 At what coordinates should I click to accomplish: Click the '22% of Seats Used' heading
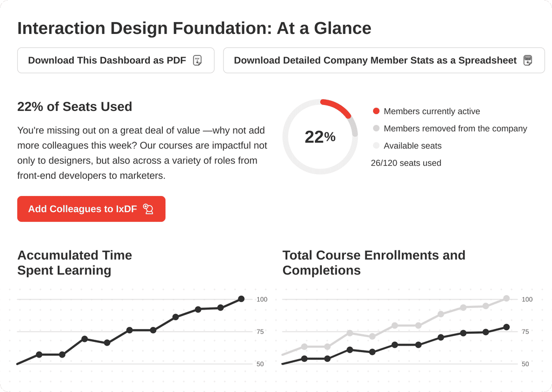click(74, 107)
